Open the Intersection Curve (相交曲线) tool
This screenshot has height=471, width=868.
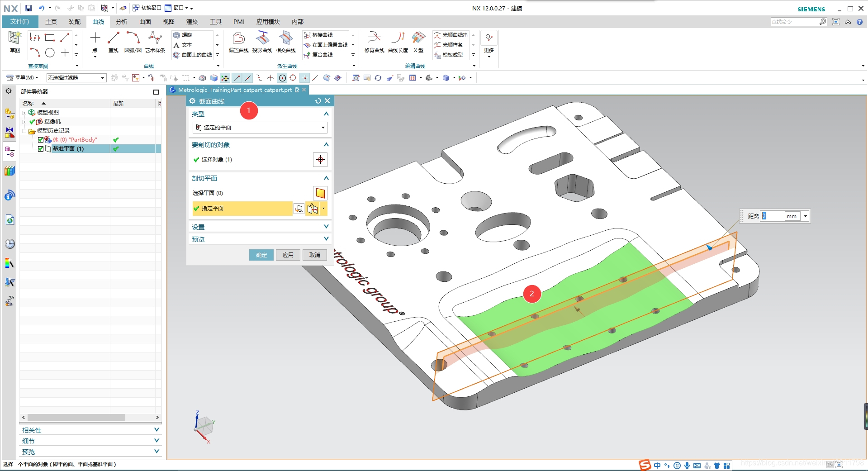286,42
